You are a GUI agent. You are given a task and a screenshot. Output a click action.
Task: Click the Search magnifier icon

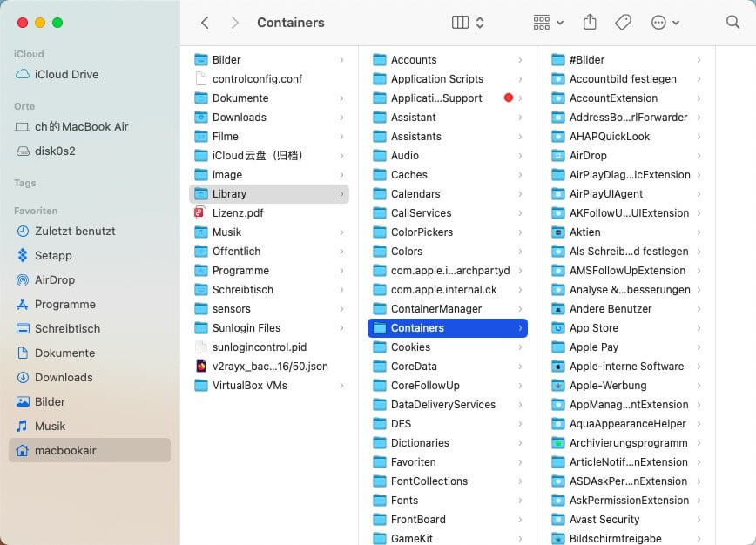(x=732, y=22)
